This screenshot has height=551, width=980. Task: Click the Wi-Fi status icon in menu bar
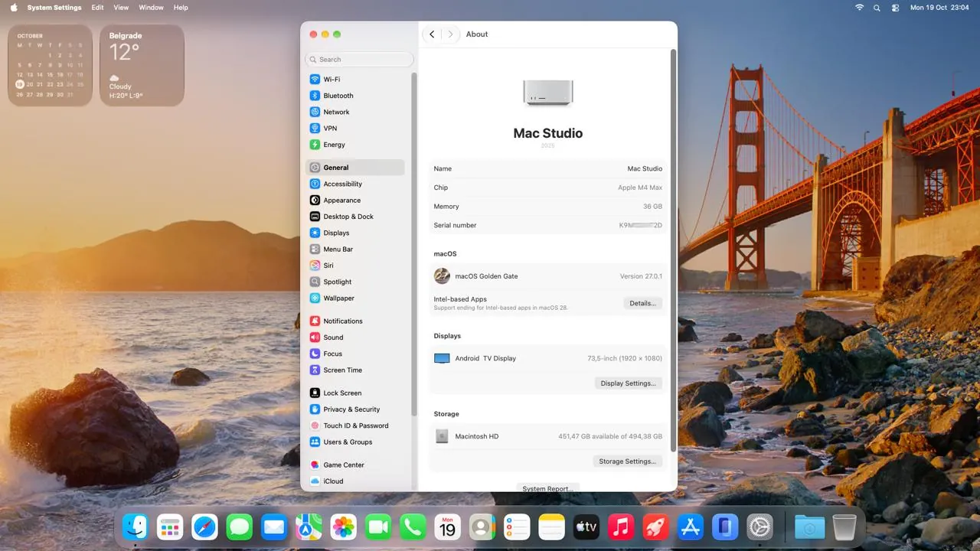click(x=859, y=8)
